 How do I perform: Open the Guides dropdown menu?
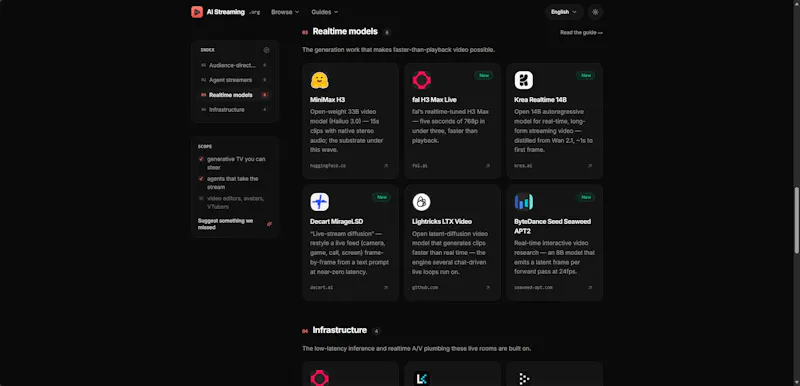pyautogui.click(x=324, y=12)
